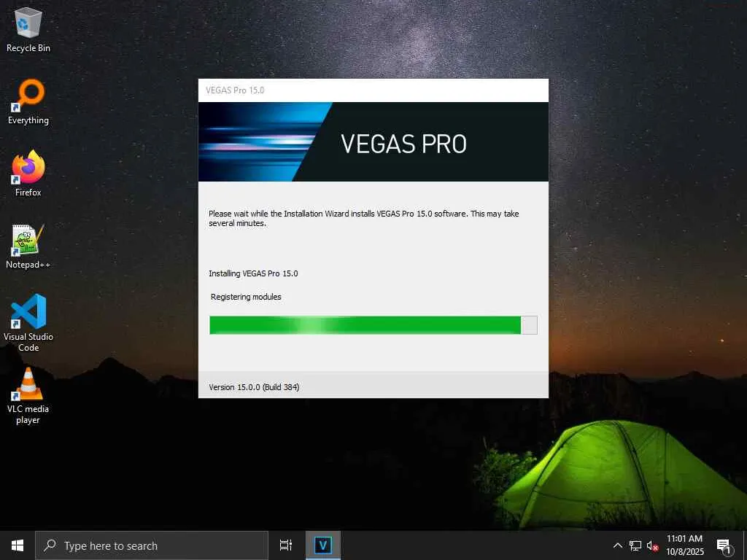The width and height of the screenshot is (747, 560).
Task: Select the Notepad++ desktop shortcut
Action: coord(28,246)
